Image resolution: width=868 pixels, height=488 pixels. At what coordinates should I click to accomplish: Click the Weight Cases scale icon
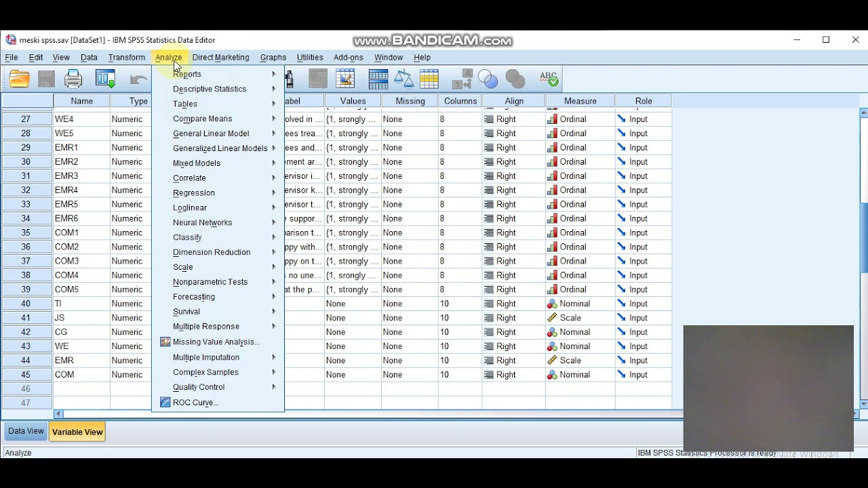pos(403,79)
